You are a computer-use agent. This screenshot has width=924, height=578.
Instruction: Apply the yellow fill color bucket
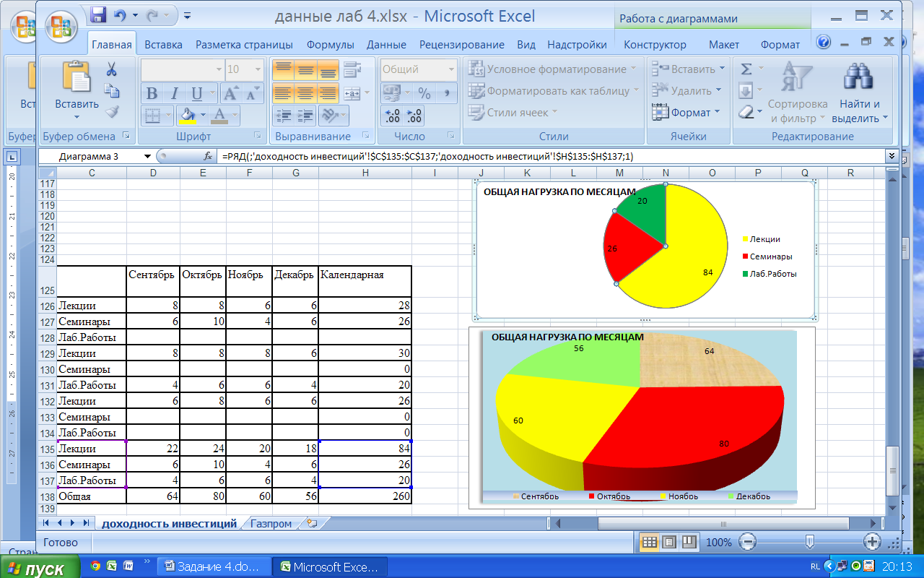point(188,116)
